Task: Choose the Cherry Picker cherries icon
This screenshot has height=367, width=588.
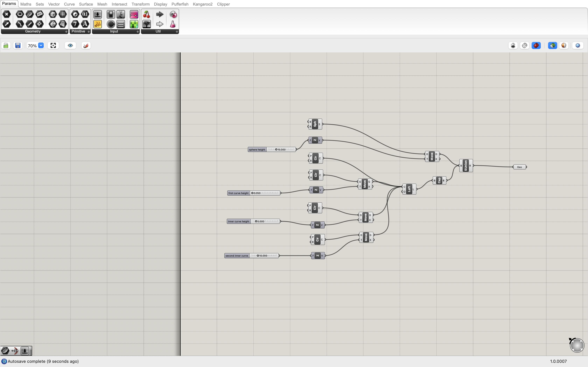Action: 146,14
